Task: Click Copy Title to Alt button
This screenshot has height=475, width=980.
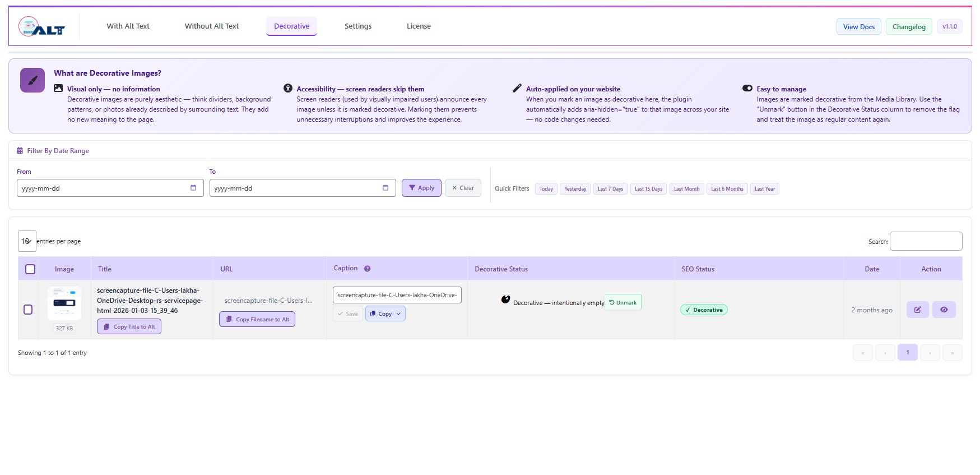Action: coord(129,326)
